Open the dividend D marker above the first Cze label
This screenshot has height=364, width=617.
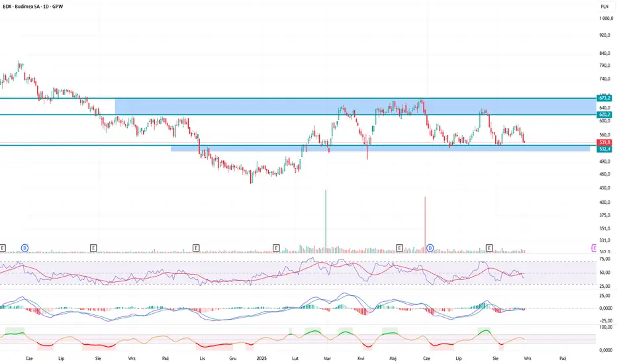24,248
